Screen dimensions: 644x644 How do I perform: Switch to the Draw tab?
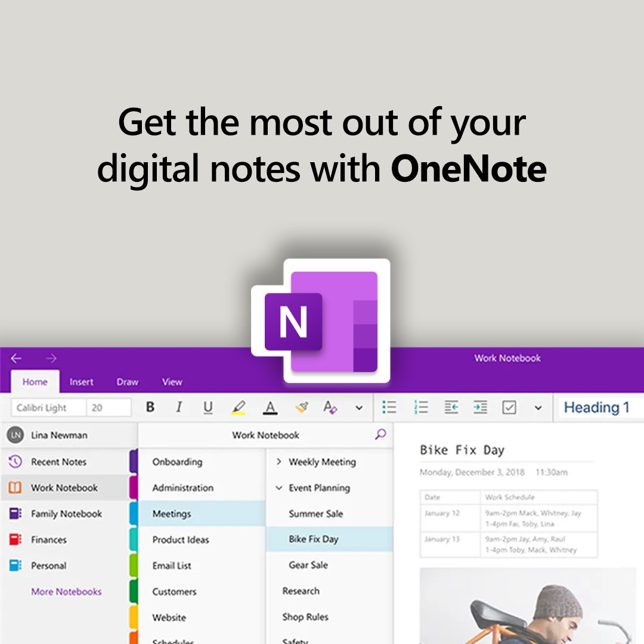pyautogui.click(x=128, y=382)
